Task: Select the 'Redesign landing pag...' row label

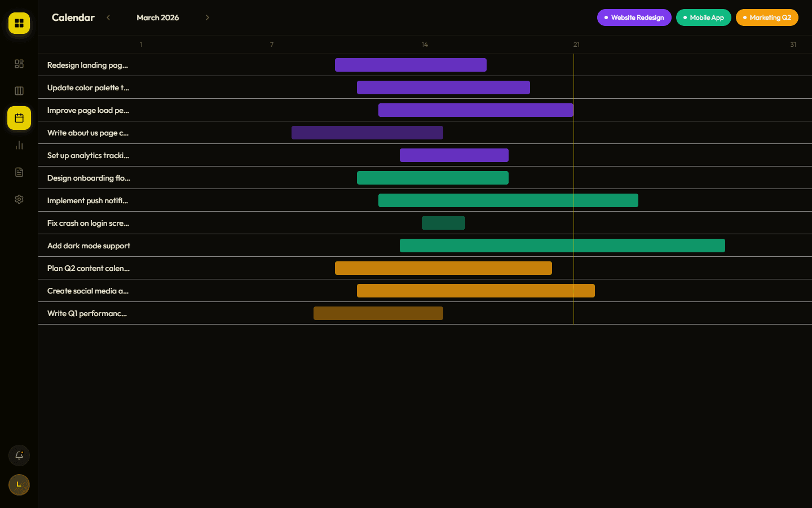Action: coord(87,65)
